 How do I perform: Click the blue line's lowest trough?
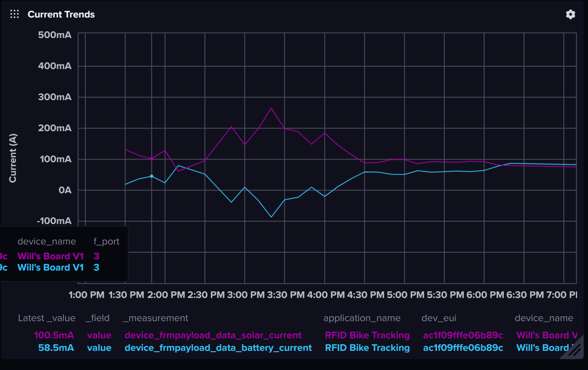pyautogui.click(x=271, y=217)
